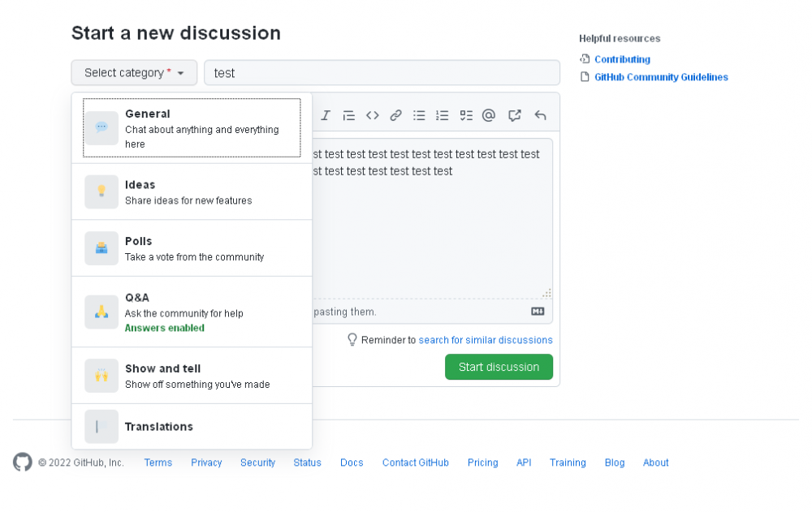Insert a bulleted list

pos(419,115)
